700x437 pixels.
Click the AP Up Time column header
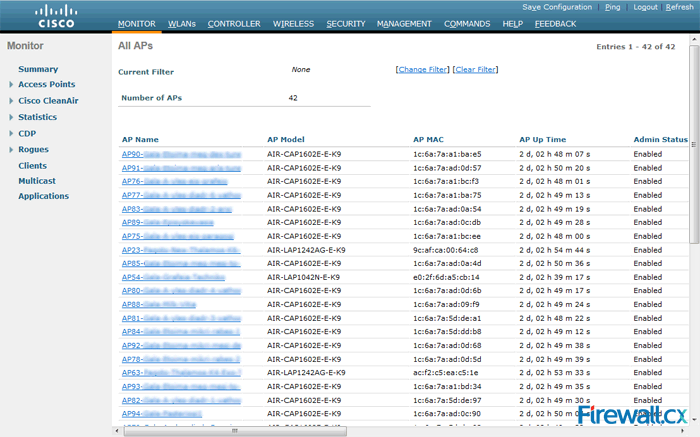(x=542, y=140)
